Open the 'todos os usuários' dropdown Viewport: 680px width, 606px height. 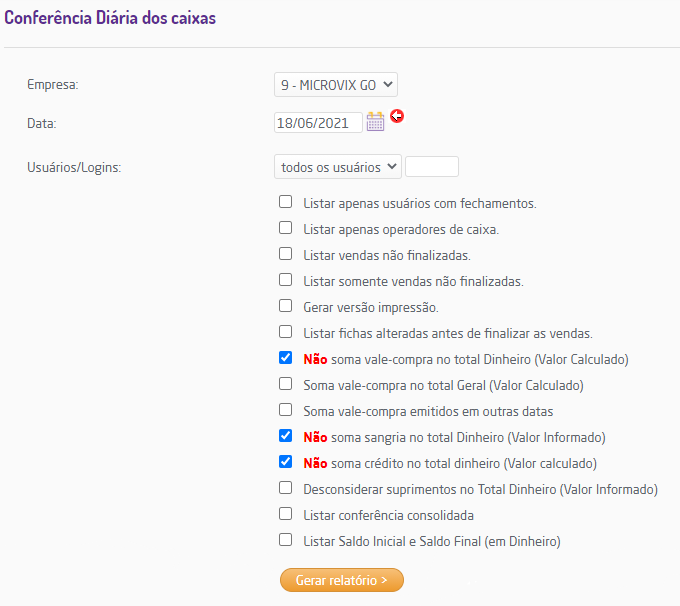point(337,167)
